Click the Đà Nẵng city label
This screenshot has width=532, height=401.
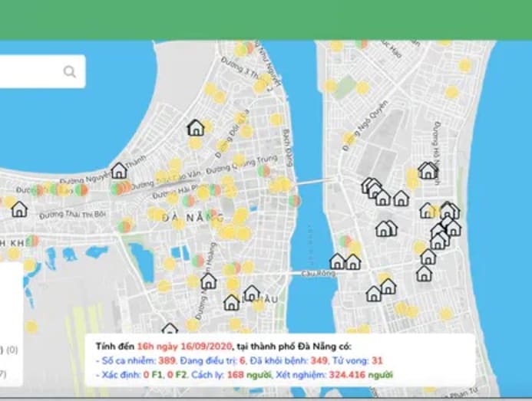(x=183, y=217)
